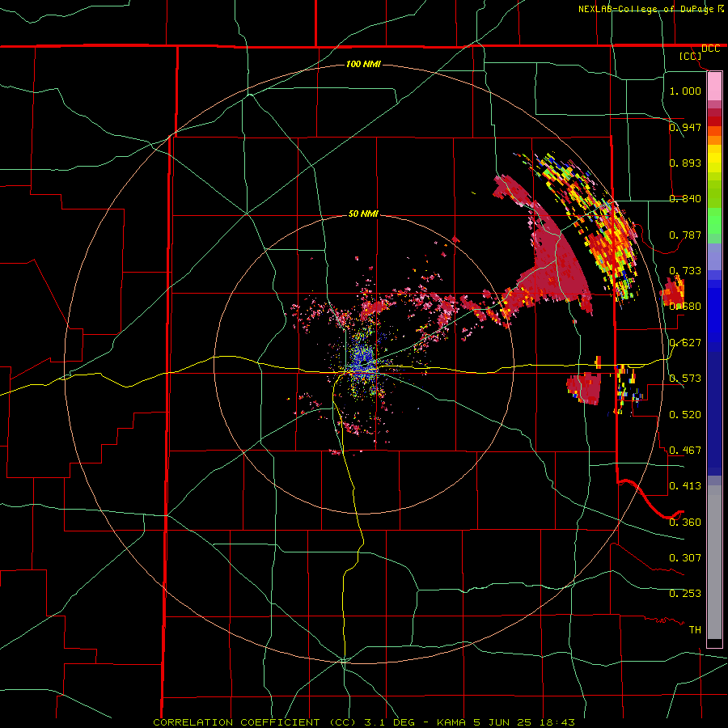Click the DCC product label

pos(710,49)
